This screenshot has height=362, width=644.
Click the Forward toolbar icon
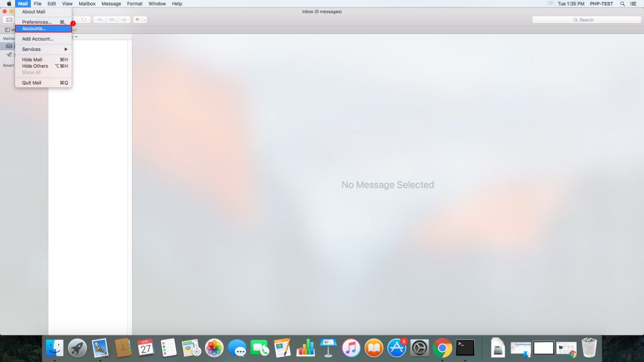click(123, 19)
